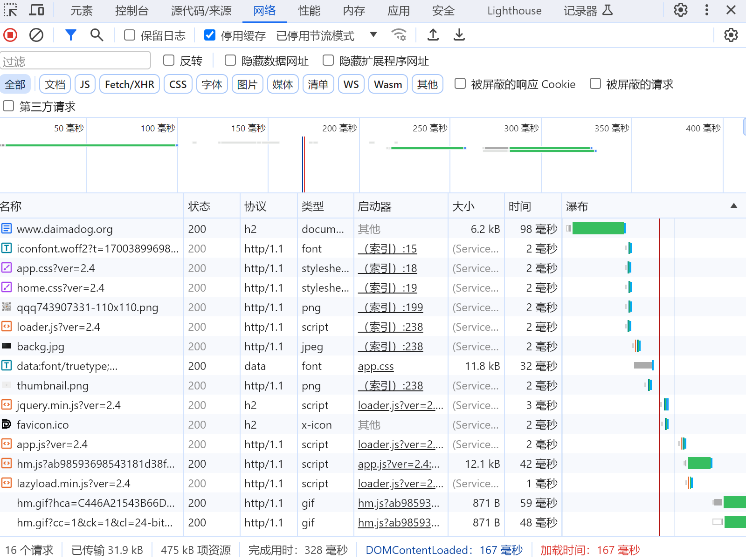
Task: Toggle invert filter checkbox (反转)
Action: (169, 60)
